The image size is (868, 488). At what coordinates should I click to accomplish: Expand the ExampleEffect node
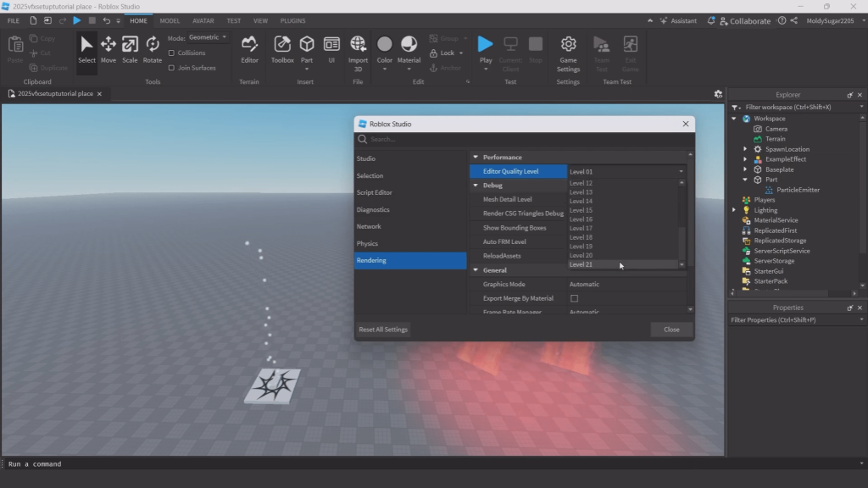click(745, 159)
